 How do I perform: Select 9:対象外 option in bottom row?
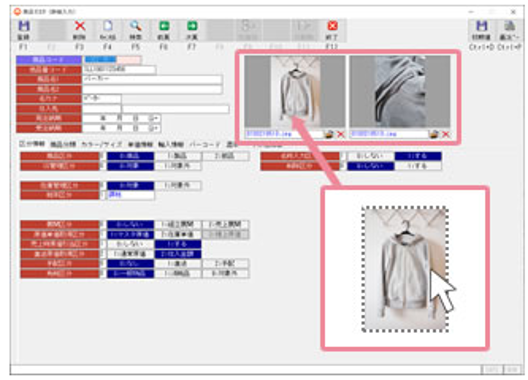click(226, 273)
